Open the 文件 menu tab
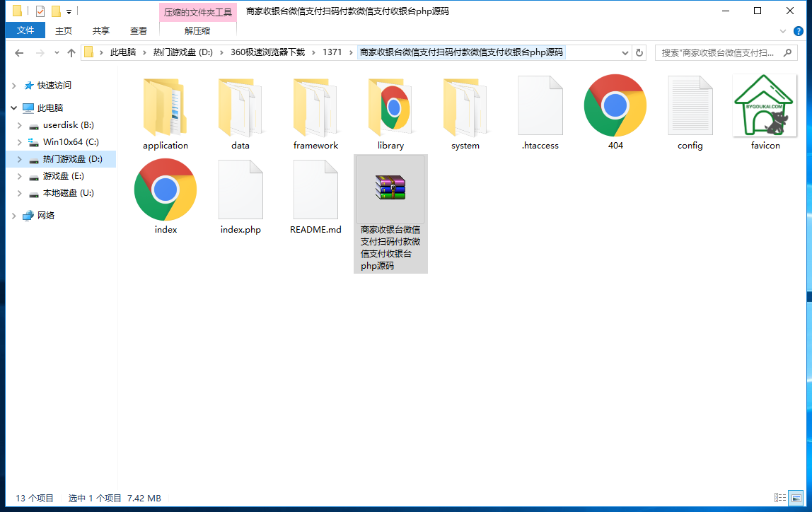 point(25,30)
